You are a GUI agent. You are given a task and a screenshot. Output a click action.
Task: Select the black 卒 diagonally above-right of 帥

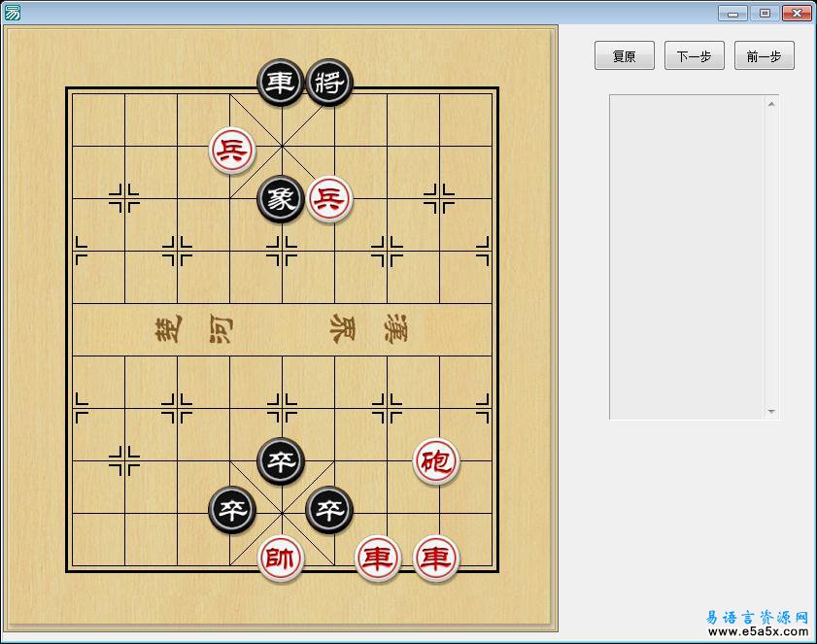click(x=329, y=510)
